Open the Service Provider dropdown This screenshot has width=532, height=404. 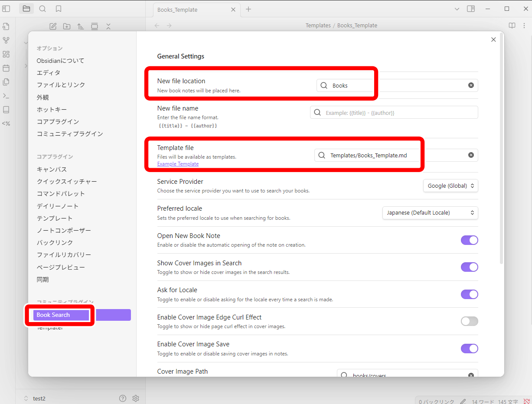point(450,186)
